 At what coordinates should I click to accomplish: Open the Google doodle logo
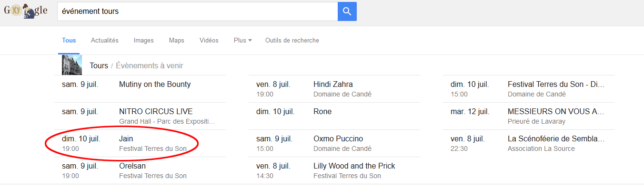(x=26, y=11)
